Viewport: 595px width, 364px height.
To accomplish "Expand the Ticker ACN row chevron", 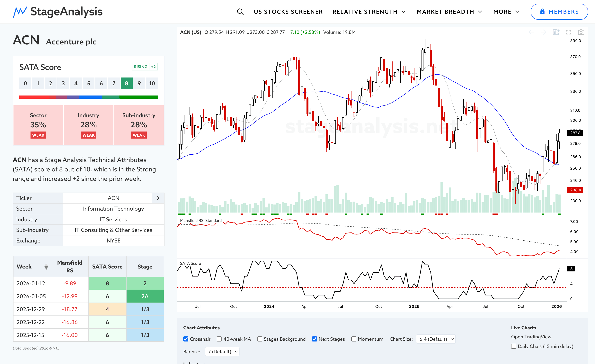I will click(158, 198).
